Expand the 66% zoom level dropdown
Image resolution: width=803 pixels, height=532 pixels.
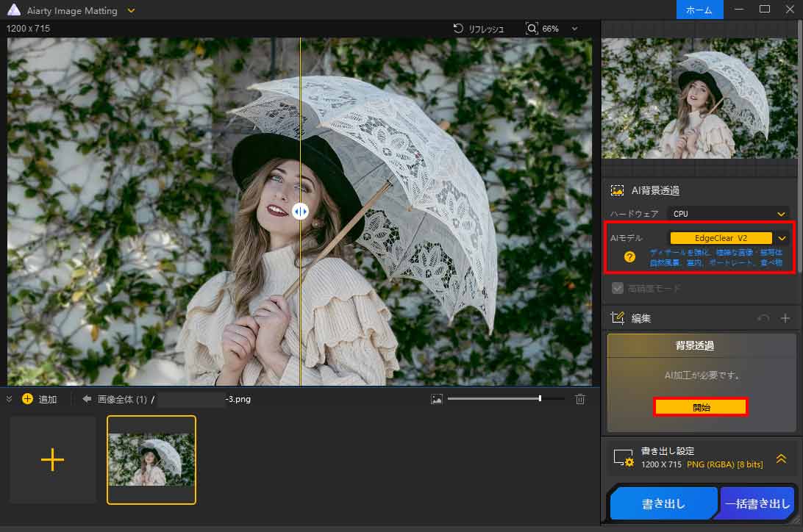(x=574, y=29)
